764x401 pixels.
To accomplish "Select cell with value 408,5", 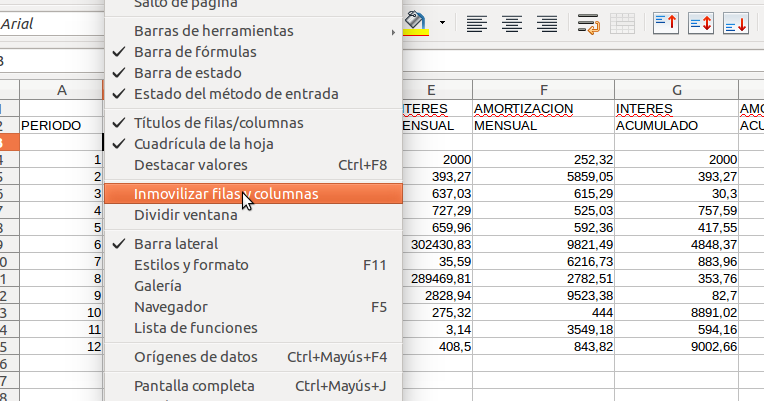I will [x=437, y=346].
